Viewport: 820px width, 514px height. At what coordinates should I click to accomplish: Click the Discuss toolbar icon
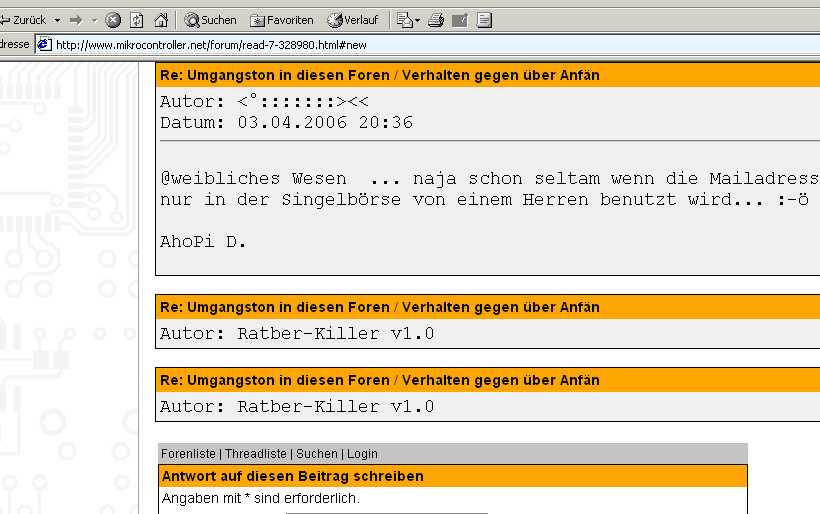coord(484,20)
